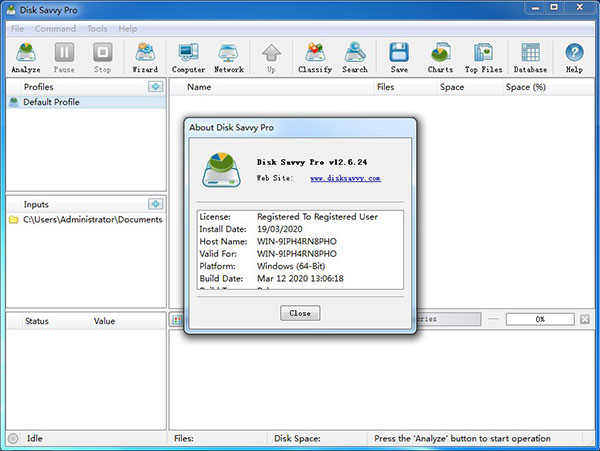
Task: Click the Disk Space status bar field
Action: click(316, 438)
